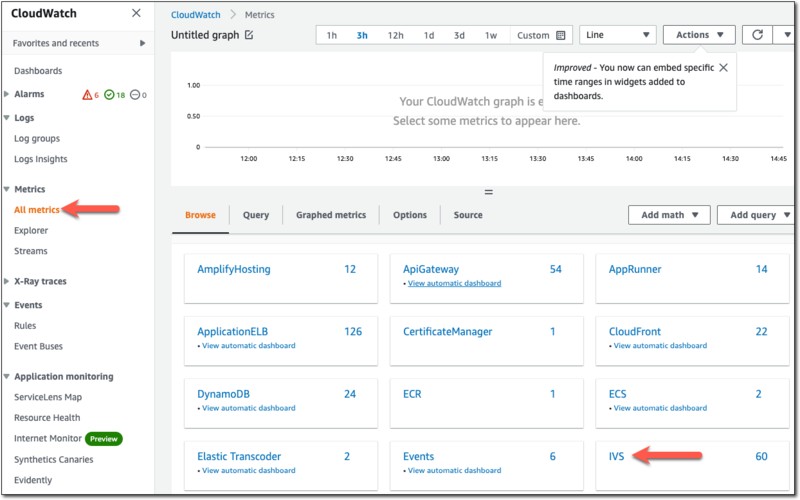Click the alarm count warning icon
Viewport: 800px width, 500px height.
click(86, 95)
